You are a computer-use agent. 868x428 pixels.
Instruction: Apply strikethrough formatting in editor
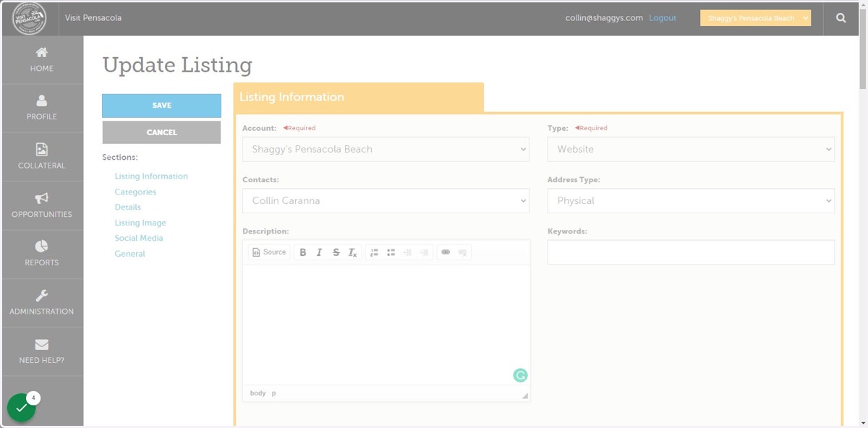coord(336,252)
